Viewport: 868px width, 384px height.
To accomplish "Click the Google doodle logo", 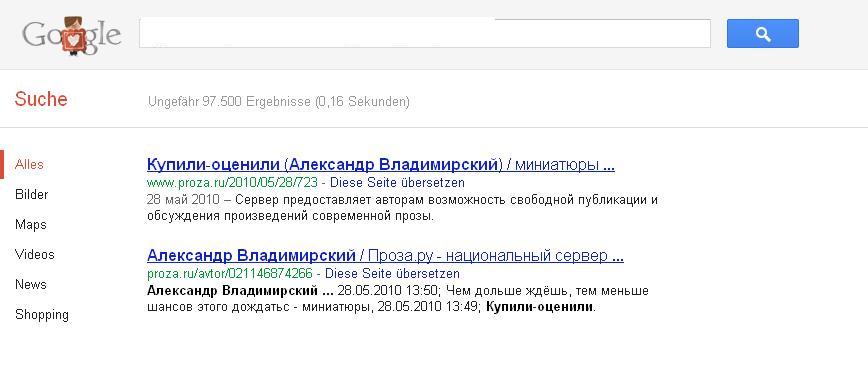I will coord(71,36).
